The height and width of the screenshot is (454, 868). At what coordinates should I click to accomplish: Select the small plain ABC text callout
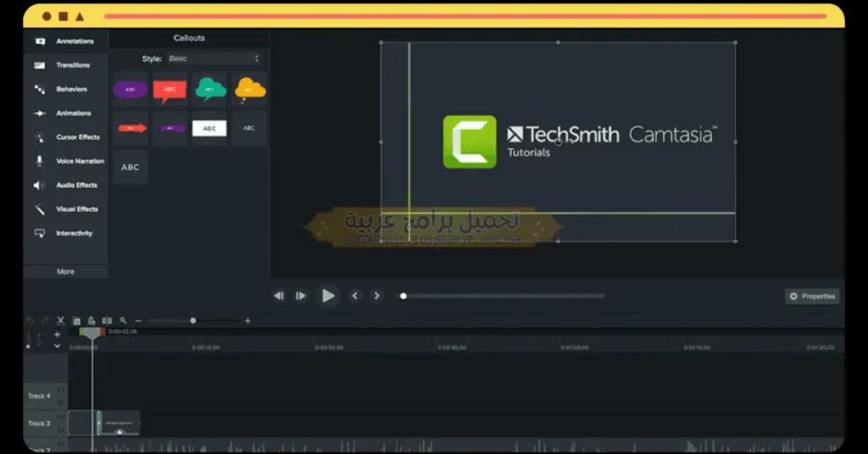click(250, 128)
